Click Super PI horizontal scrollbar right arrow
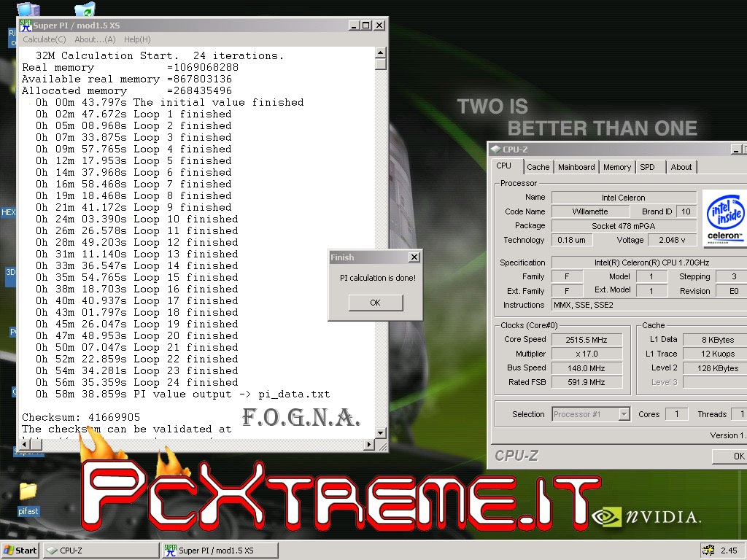747x560 pixels. (x=368, y=444)
